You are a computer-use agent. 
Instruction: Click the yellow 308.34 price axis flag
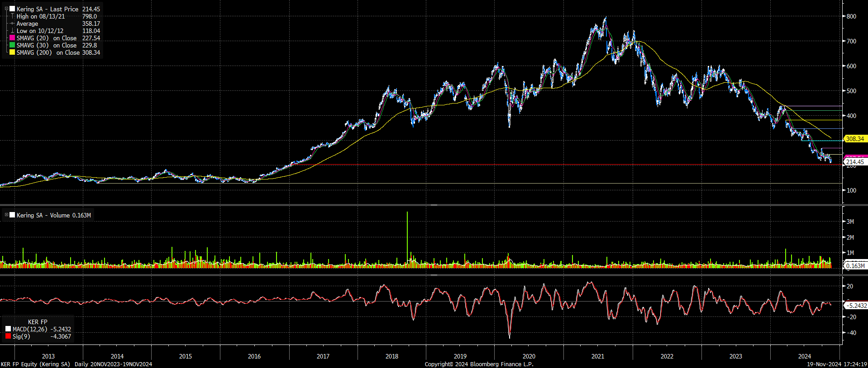855,139
